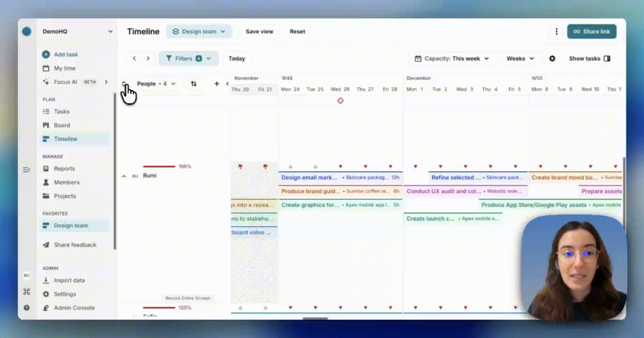Click the red diamond milestone marker
The height and width of the screenshot is (338, 644).
(340, 101)
